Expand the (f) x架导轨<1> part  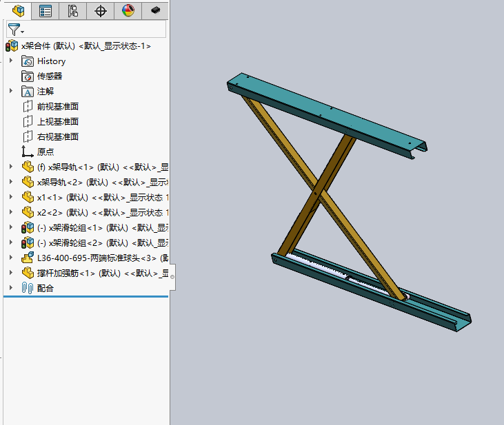[11, 167]
